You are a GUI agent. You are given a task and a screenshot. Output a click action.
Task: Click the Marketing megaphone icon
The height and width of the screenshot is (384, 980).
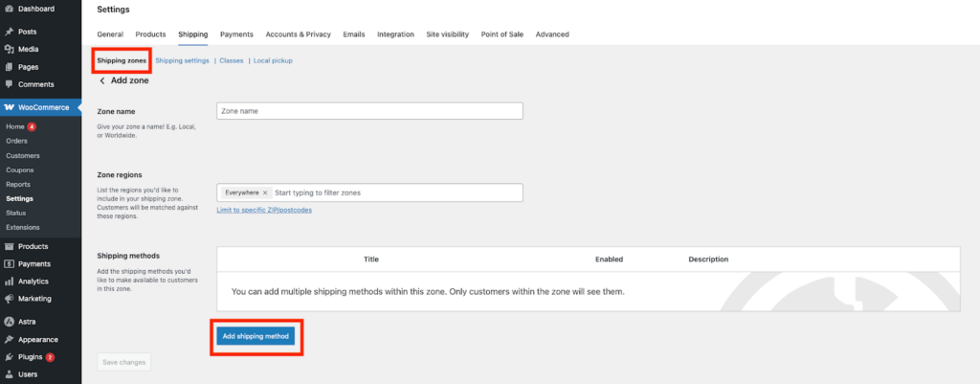(x=10, y=299)
